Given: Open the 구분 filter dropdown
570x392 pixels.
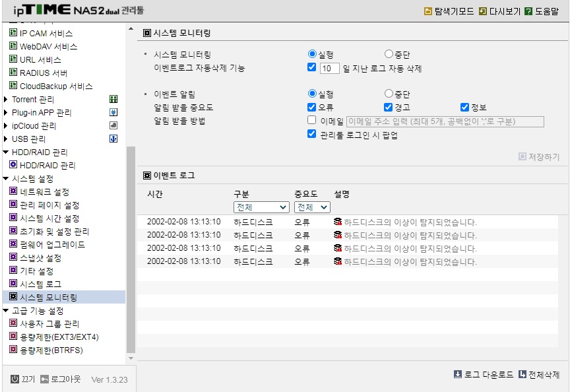Looking at the screenshot, I should [261, 207].
